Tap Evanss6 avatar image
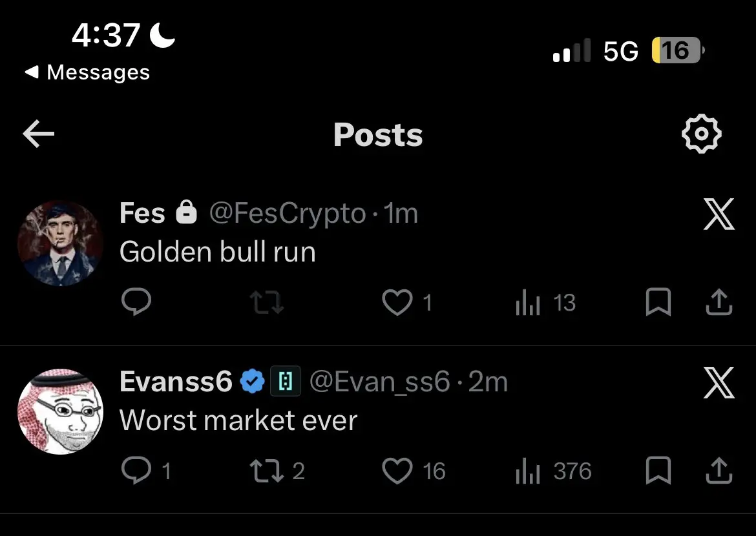Image resolution: width=756 pixels, height=536 pixels. tap(60, 411)
